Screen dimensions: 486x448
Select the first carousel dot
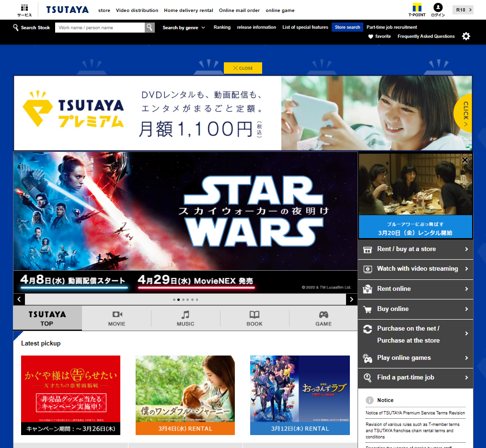(x=174, y=299)
